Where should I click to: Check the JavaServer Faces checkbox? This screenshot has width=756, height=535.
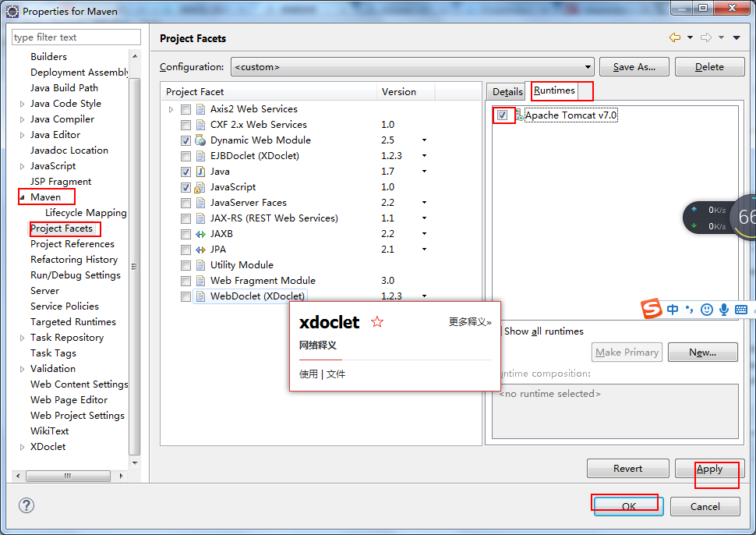pos(185,203)
